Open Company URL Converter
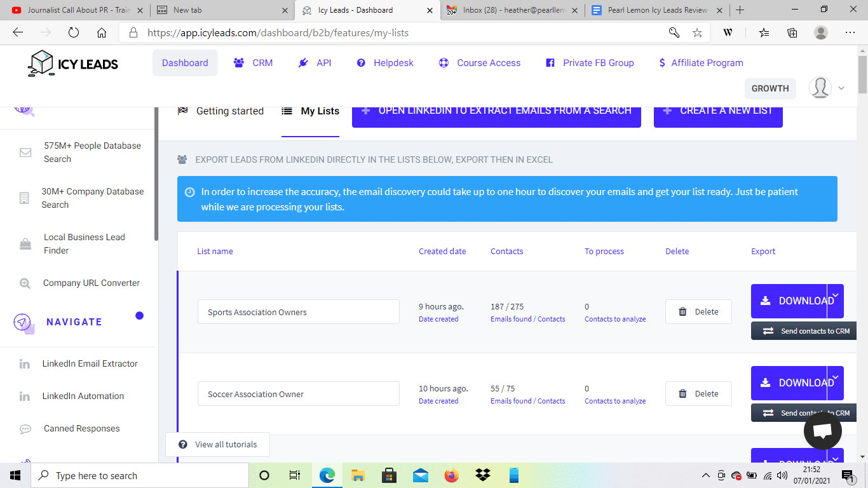868x488 pixels. [x=92, y=283]
